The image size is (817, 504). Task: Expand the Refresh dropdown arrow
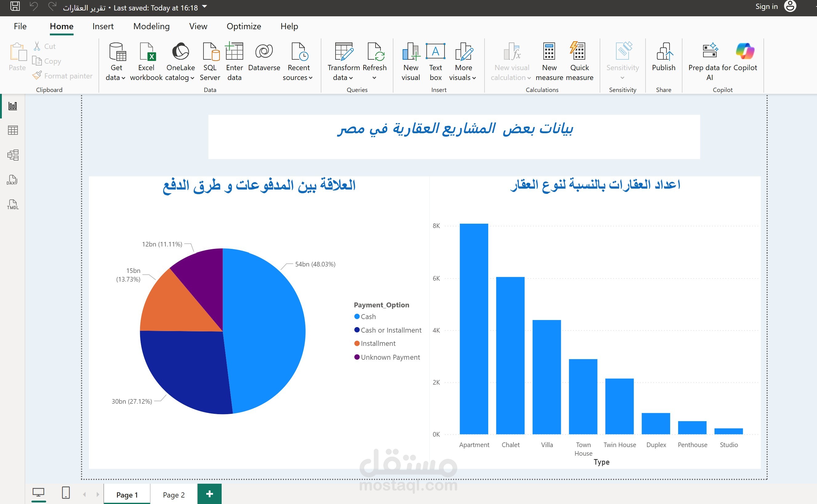(374, 78)
